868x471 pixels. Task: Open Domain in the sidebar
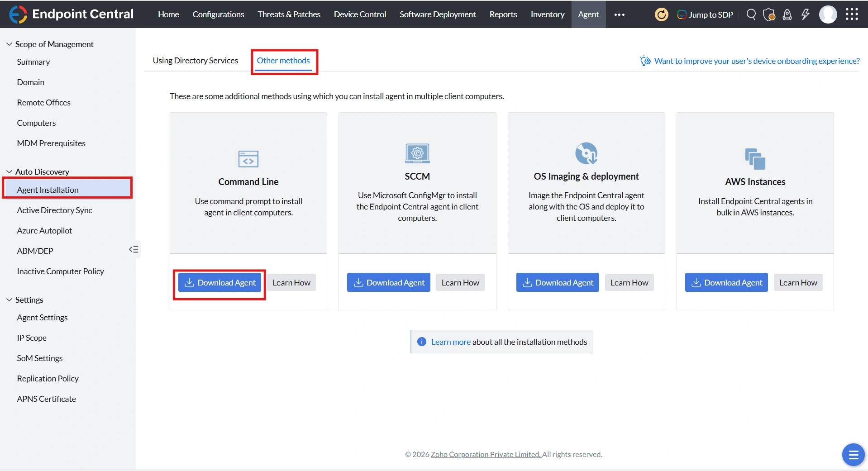31,82
